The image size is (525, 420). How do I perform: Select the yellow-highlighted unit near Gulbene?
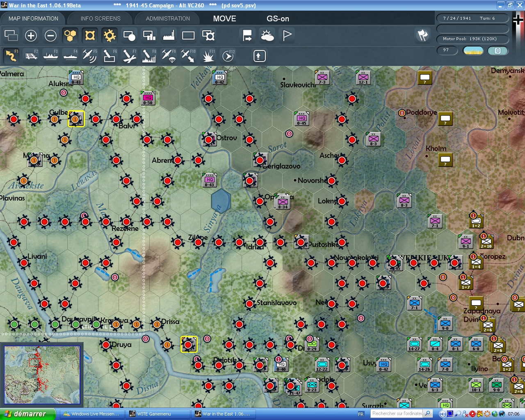point(76,119)
